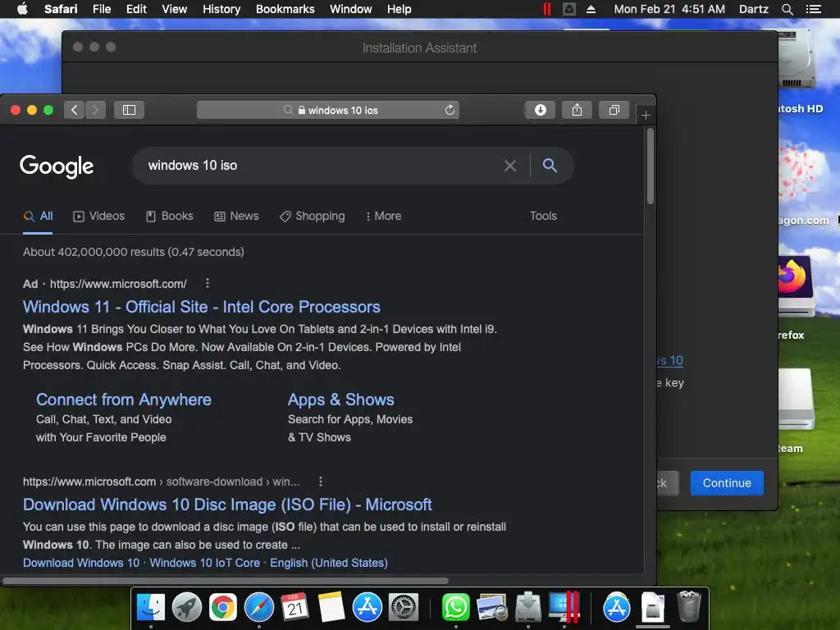Click the Google logo
This screenshot has height=630, width=840.
pyautogui.click(x=57, y=166)
